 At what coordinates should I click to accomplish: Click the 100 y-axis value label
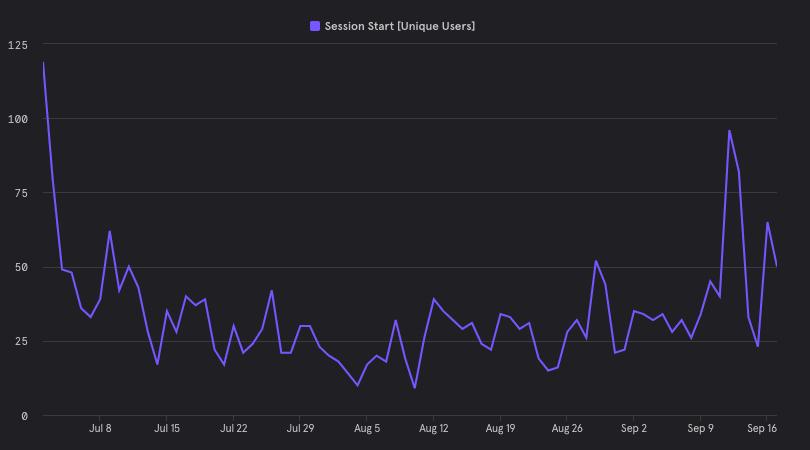tap(17, 119)
